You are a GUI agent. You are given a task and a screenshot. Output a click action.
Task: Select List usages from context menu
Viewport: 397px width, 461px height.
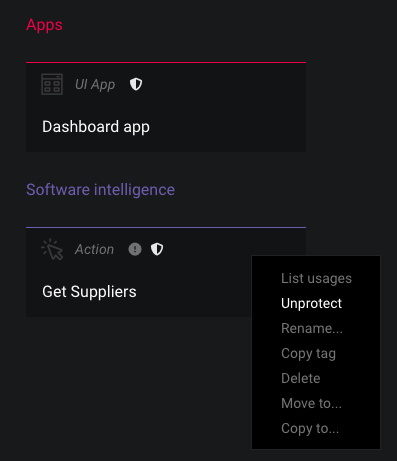point(316,278)
